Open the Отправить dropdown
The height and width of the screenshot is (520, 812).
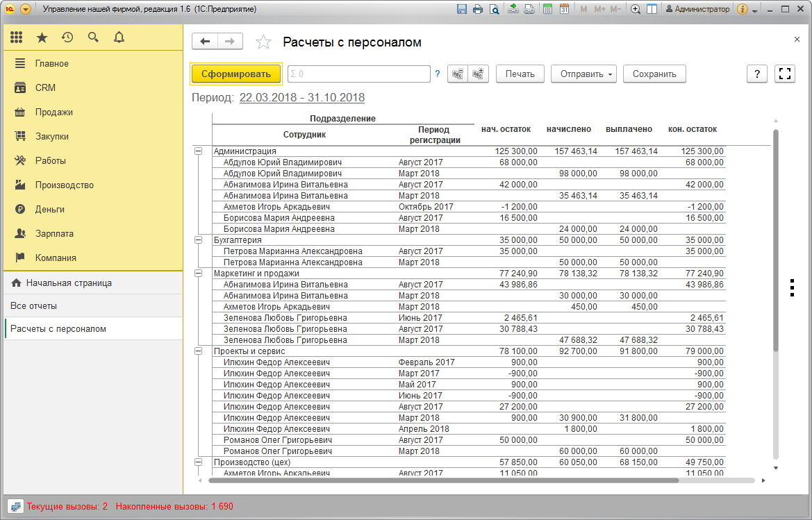point(583,74)
